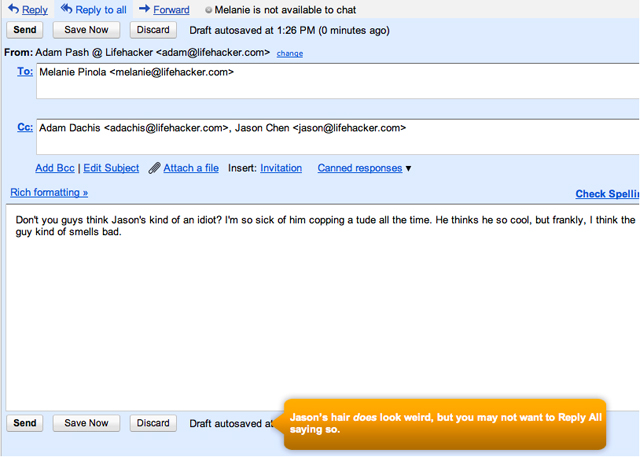Image resolution: width=640 pixels, height=457 pixels.
Task: Click the Forward arrow icon
Action: [145, 9]
